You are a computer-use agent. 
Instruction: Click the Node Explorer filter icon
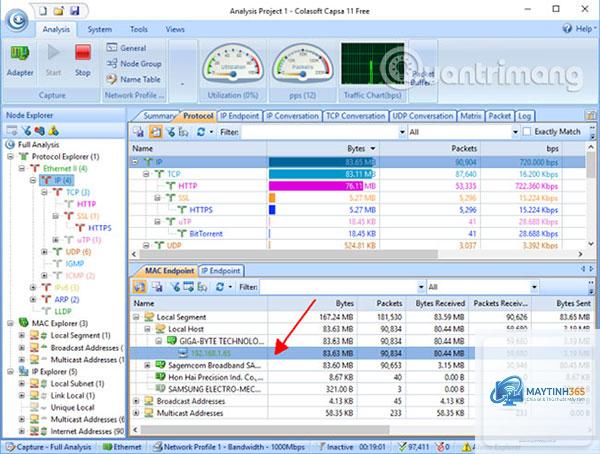(x=26, y=131)
